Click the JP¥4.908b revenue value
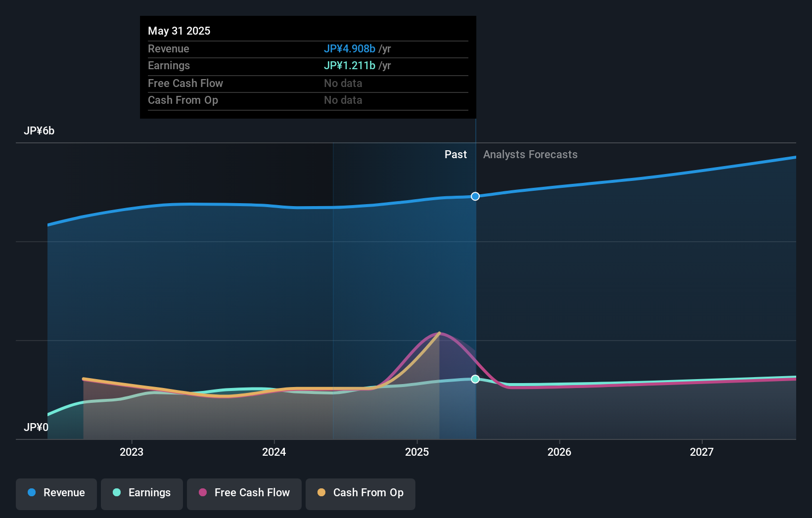 tap(350, 48)
